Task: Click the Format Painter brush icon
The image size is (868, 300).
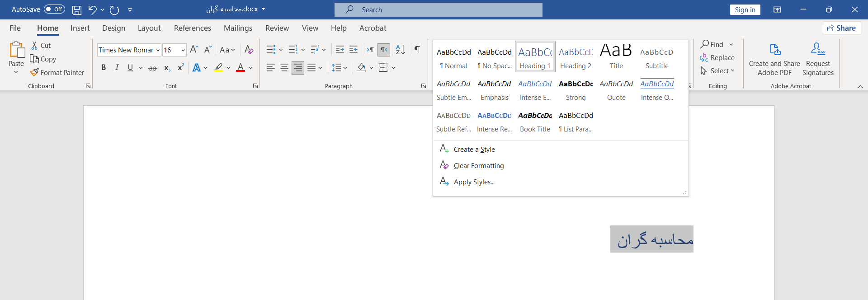Action: pyautogui.click(x=34, y=72)
